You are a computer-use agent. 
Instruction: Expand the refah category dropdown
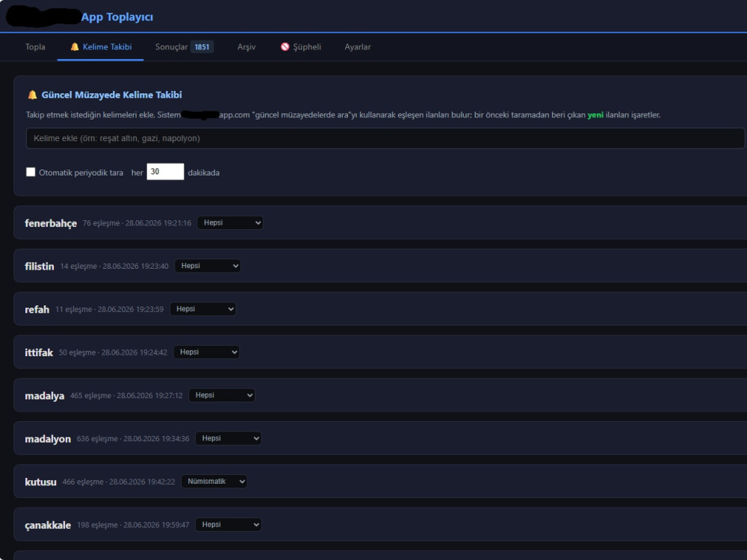[x=202, y=308]
